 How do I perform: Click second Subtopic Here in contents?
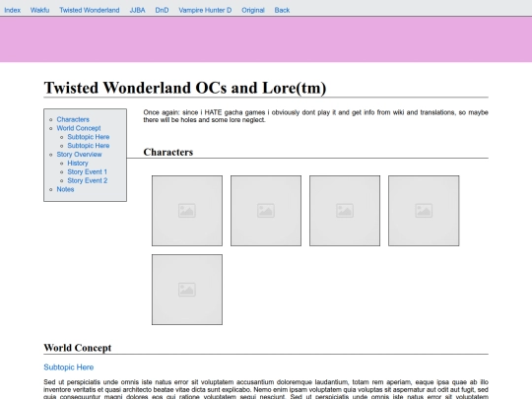89,146
